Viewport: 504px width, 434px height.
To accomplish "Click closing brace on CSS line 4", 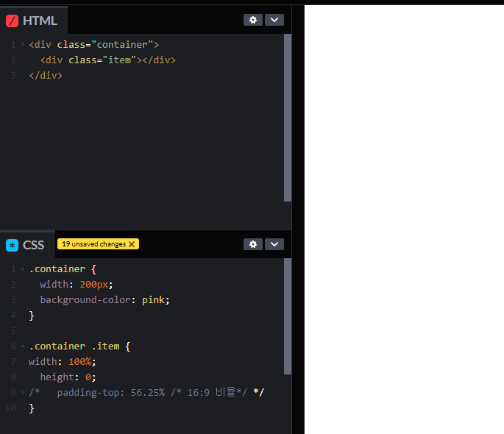I will [x=32, y=316].
